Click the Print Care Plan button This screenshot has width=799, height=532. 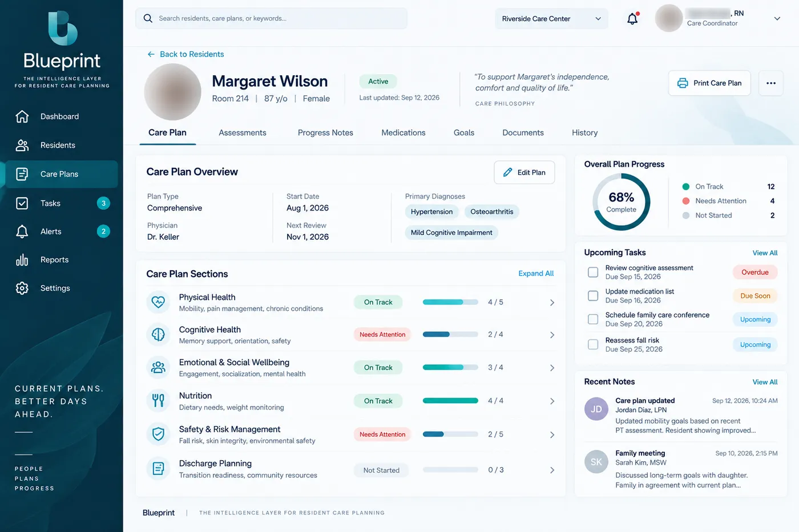pyautogui.click(x=709, y=83)
